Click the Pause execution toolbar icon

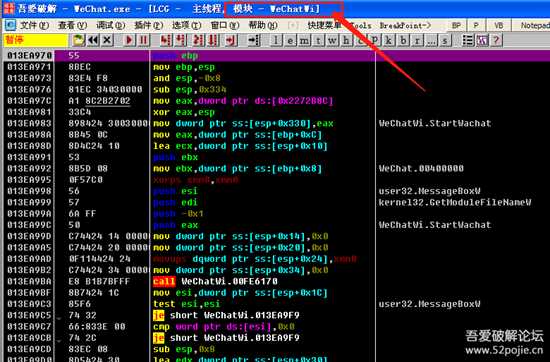(x=143, y=40)
